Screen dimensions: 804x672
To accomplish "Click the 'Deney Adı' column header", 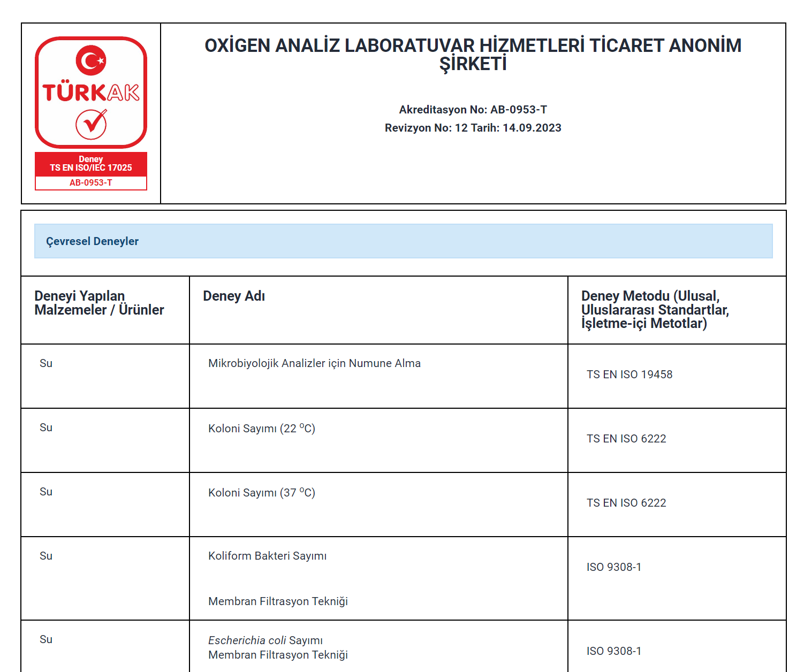I will [234, 296].
